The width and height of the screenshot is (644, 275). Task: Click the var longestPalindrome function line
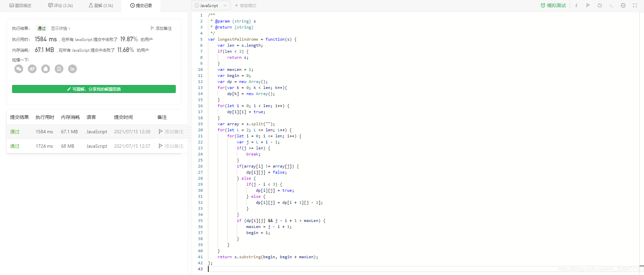252,39
